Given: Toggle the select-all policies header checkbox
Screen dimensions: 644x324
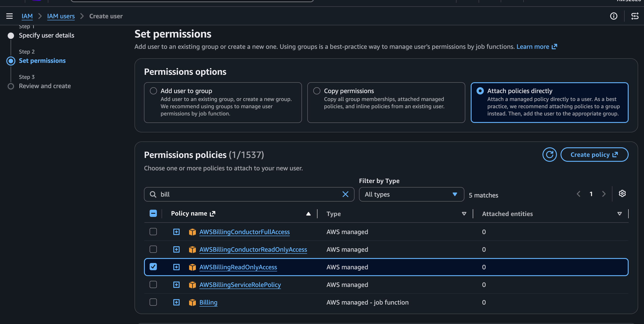Looking at the screenshot, I should coord(153,213).
